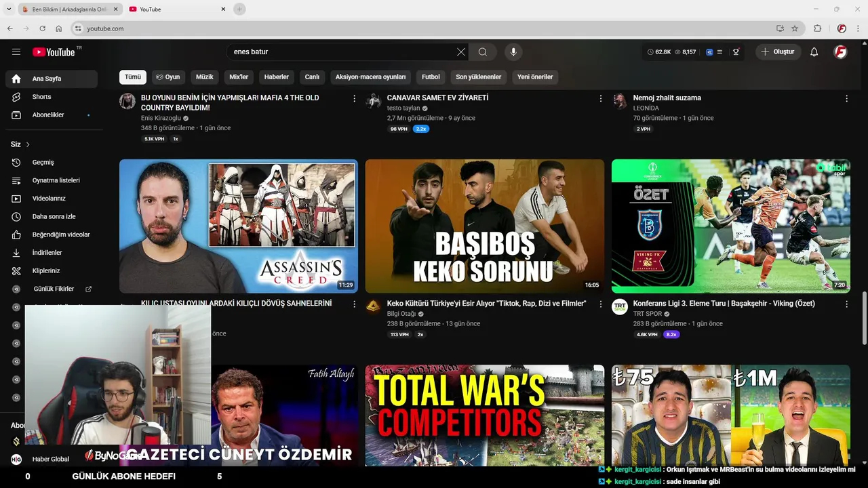Go to Ana Sayfa in sidebar
The width and height of the screenshot is (868, 488).
(52, 79)
